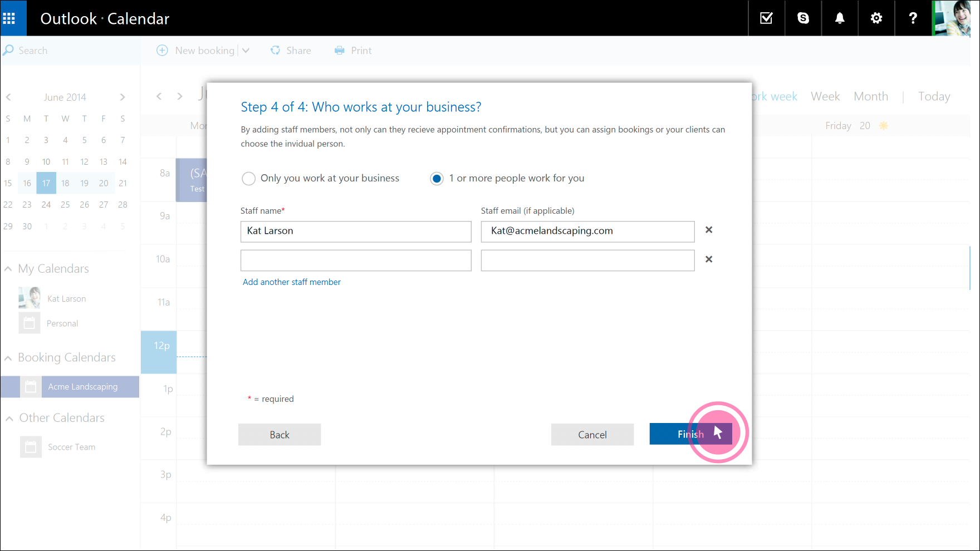Screen dimensions: 980x551
Task: Click the Kat@acmelandscaping.com email field
Action: [x=587, y=232]
